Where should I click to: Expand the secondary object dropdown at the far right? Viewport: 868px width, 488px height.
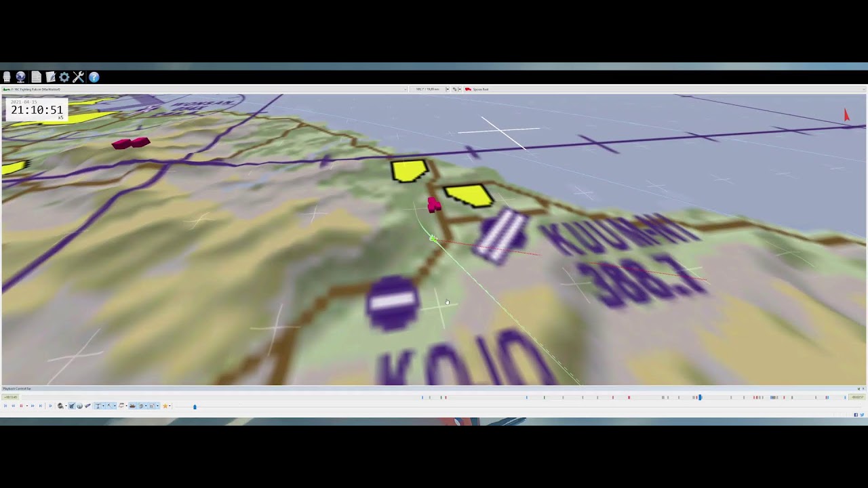(863, 89)
